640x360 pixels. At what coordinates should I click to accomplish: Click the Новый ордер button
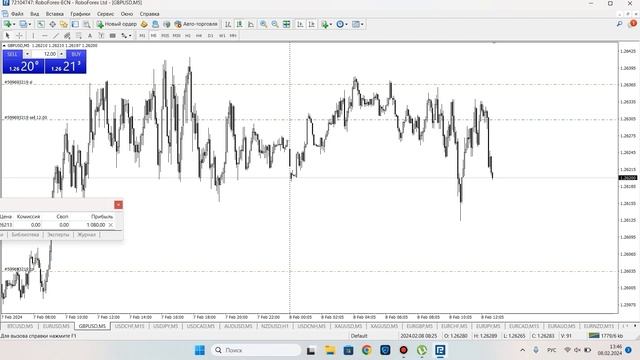[x=117, y=24]
